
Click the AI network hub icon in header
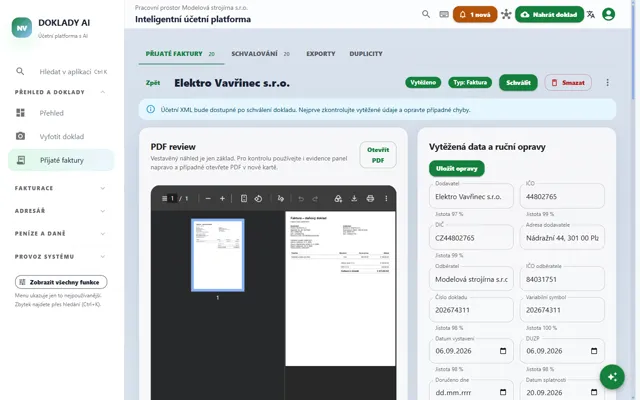(x=506, y=14)
